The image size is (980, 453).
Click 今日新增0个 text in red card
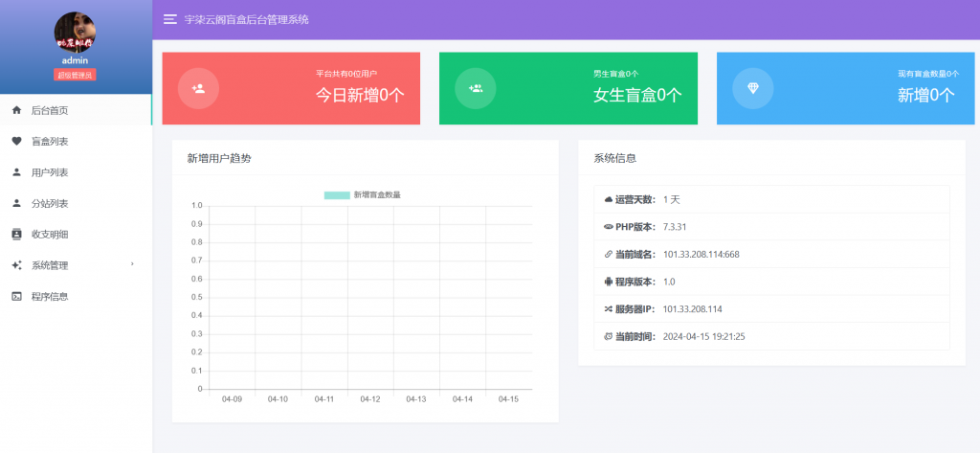(360, 95)
